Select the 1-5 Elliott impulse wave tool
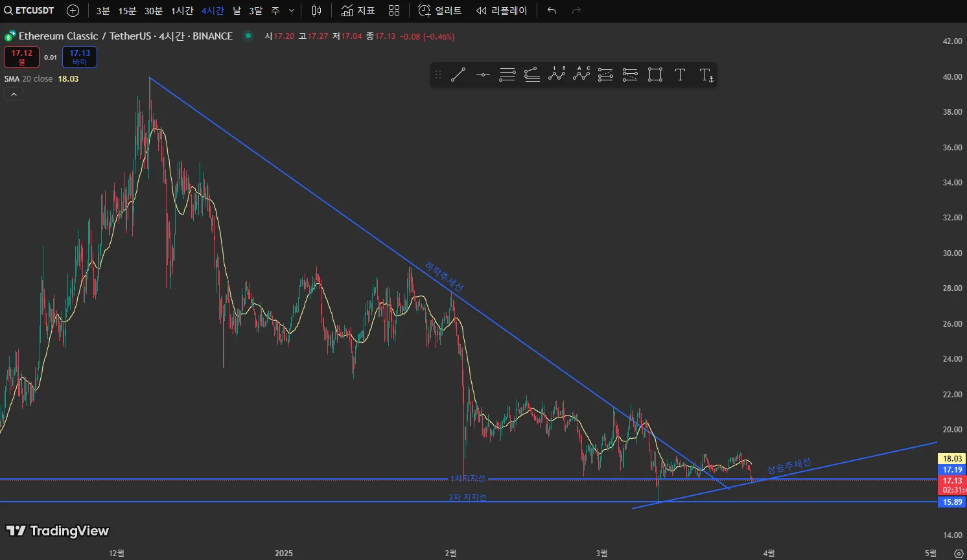967x560 pixels. coord(557,75)
